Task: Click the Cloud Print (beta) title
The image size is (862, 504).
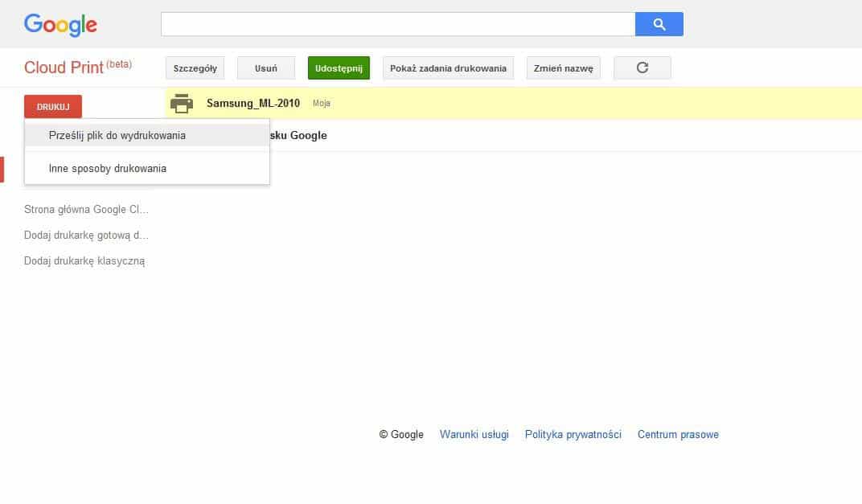Action: tap(77, 67)
